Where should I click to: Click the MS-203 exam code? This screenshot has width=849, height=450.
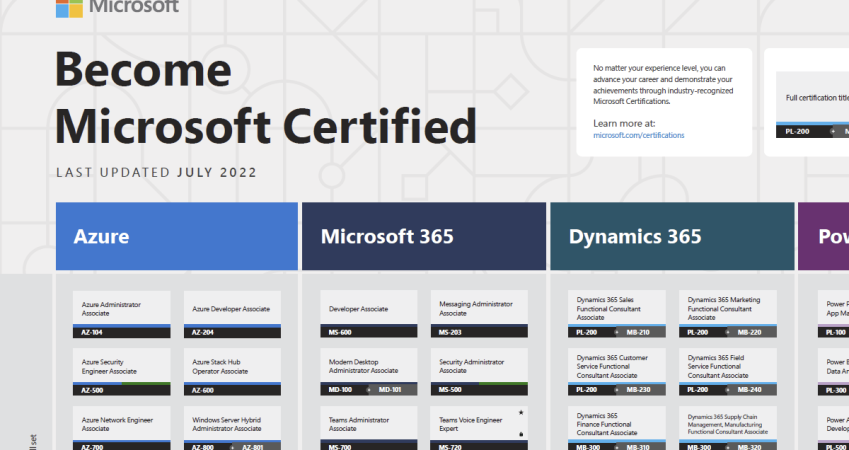450,332
